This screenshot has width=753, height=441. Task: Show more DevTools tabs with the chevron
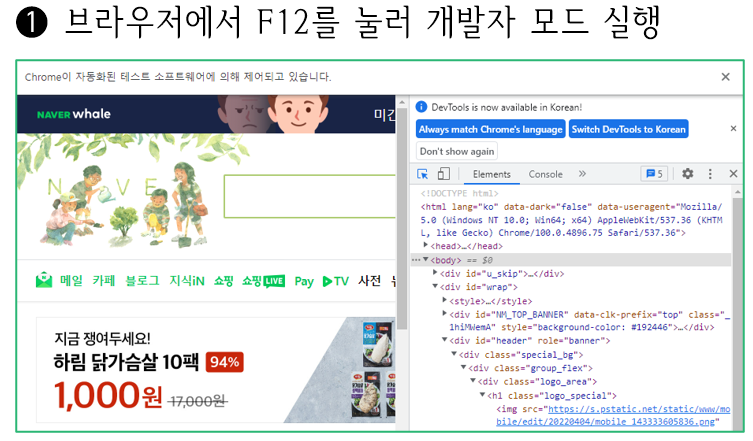pos(582,174)
